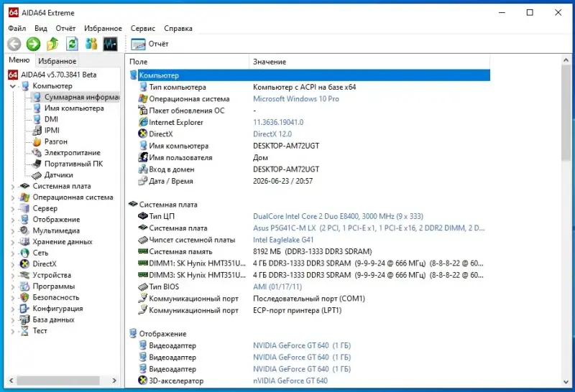The width and height of the screenshot is (575, 392).
Task: Click the Internet Explorer row icon
Action: [x=142, y=122]
